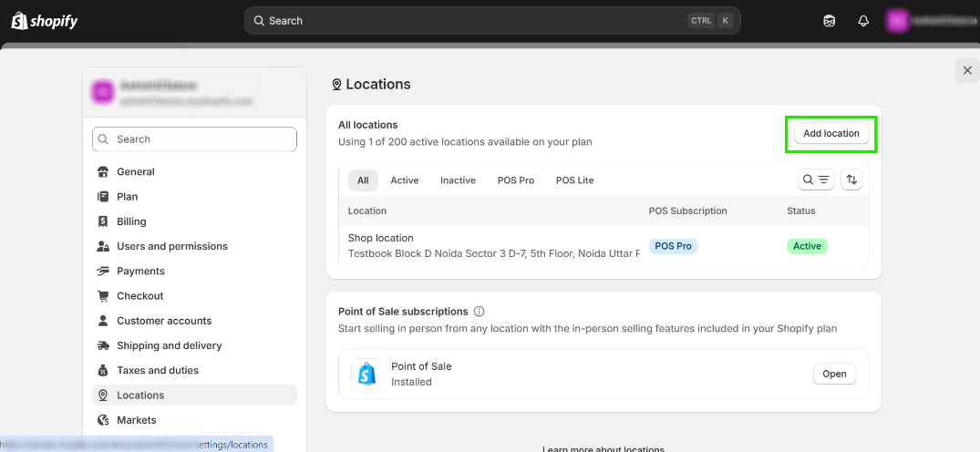Click the search and filter locations icon

(x=815, y=180)
